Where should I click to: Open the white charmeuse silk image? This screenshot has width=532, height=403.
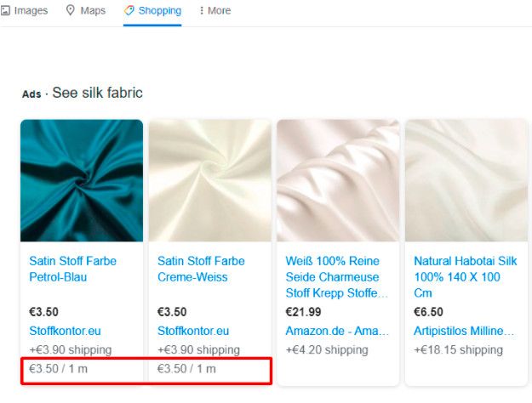coord(338,180)
